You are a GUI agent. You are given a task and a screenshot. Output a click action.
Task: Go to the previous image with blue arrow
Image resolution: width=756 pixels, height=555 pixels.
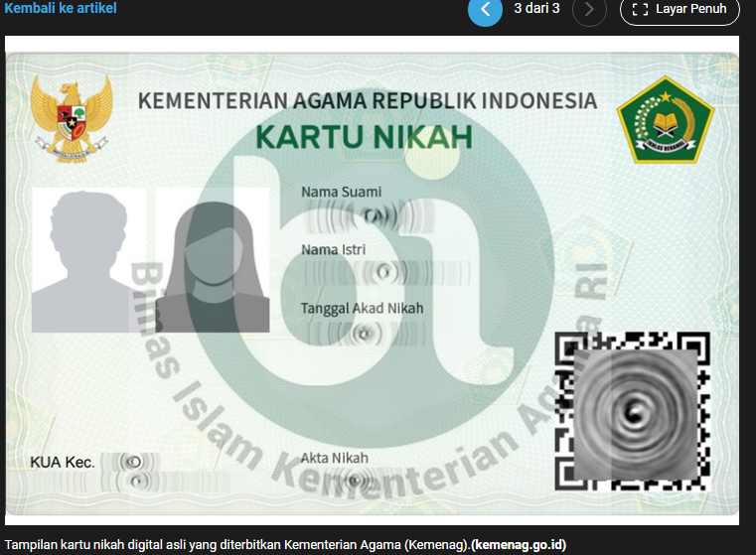[x=485, y=9]
